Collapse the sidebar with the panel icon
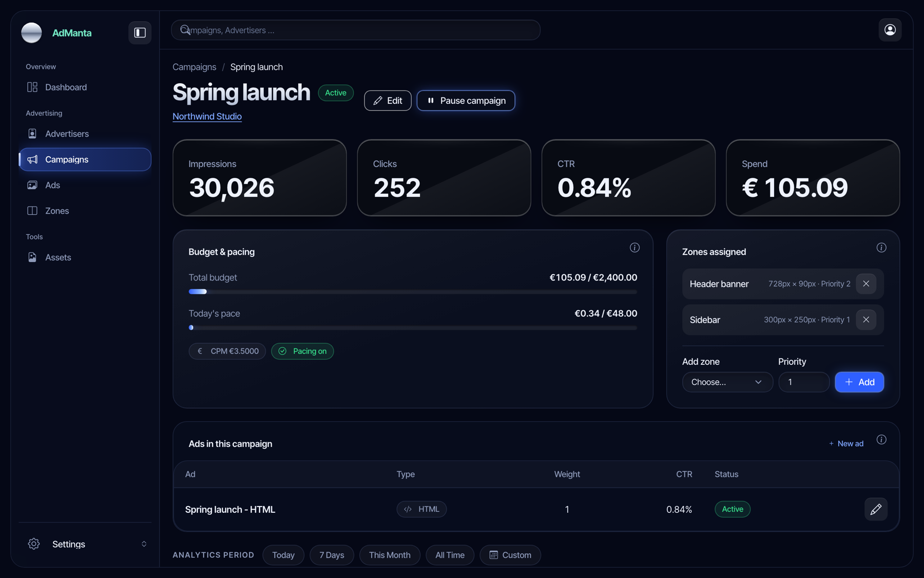 click(140, 32)
